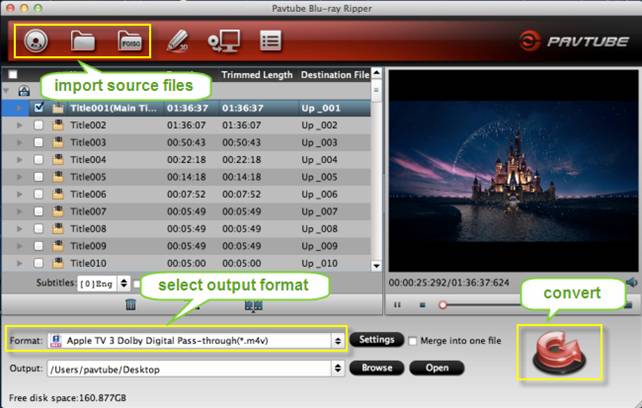This screenshot has width=642, height=408.
Task: Pause the preview playback
Action: (x=397, y=305)
